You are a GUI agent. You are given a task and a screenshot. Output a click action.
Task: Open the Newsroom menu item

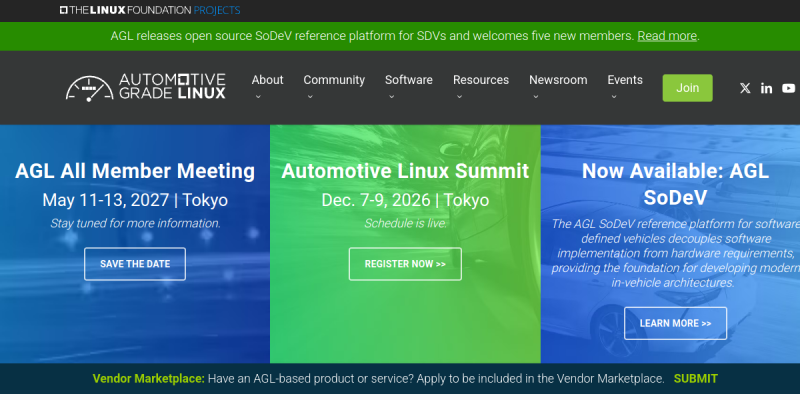click(558, 80)
